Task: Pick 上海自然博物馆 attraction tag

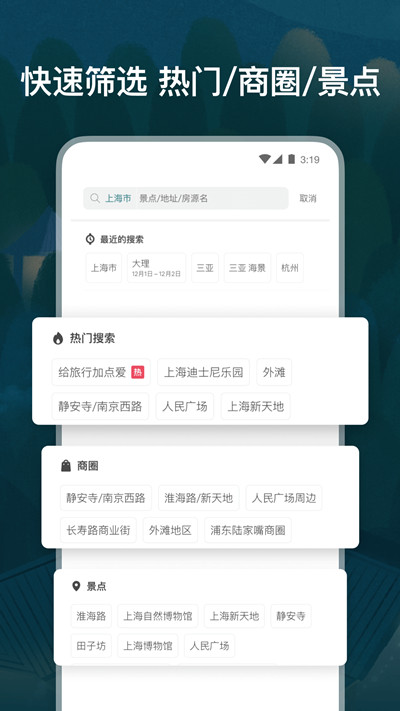Action: point(158,616)
